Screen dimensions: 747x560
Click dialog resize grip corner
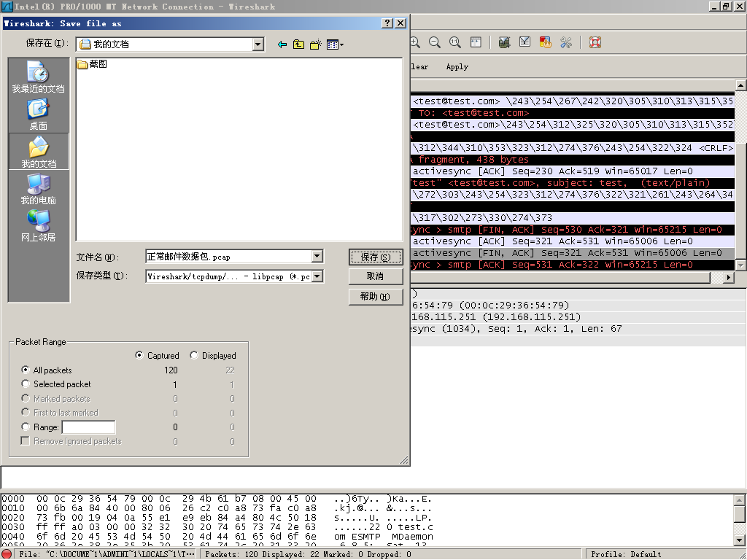point(404,459)
